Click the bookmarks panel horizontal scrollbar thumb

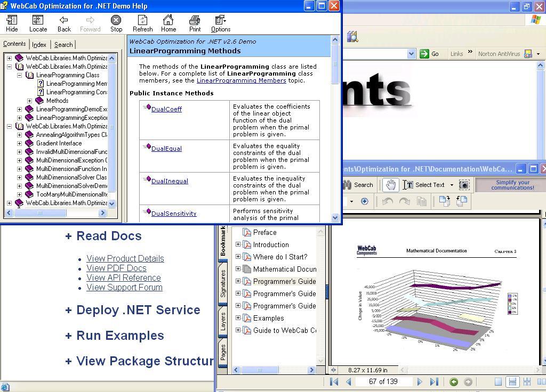(x=259, y=370)
